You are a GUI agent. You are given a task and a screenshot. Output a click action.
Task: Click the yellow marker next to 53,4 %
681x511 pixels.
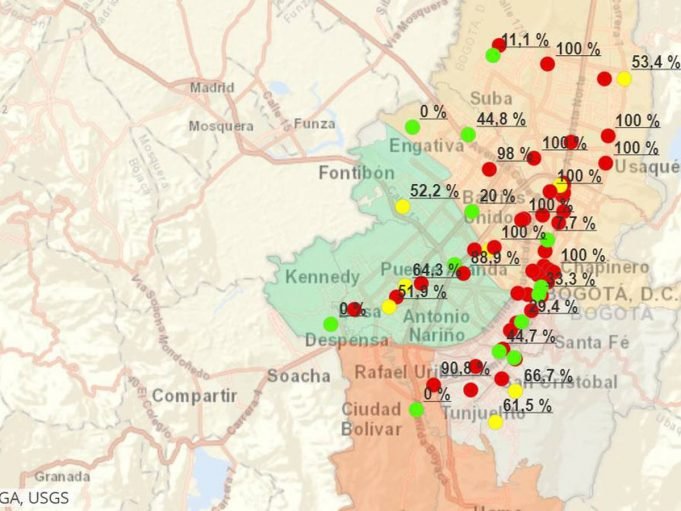(x=623, y=79)
